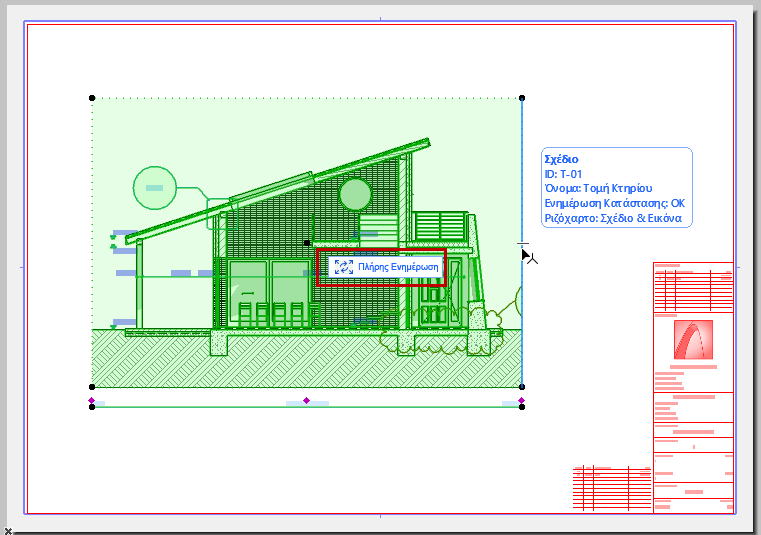Click the left magenta diamond on the drawing title
The width and height of the screenshot is (761, 535).
click(x=92, y=401)
